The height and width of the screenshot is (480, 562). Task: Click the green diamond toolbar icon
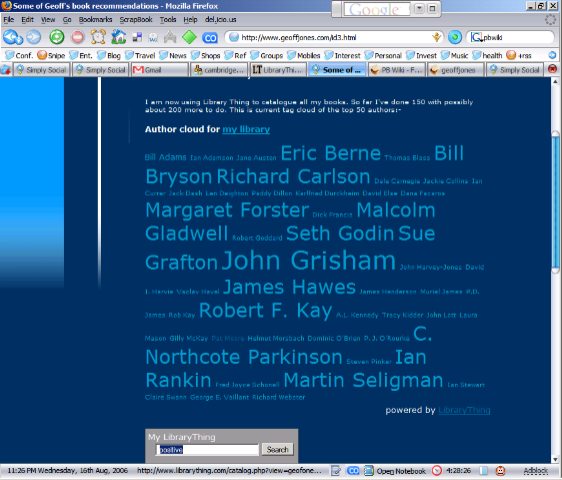(189, 37)
